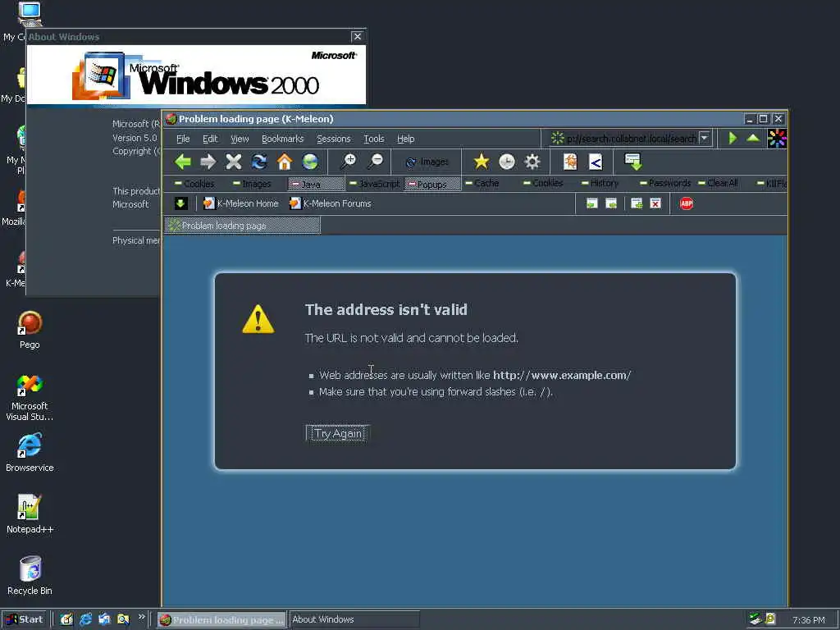Click History in the privacy bar
The width and height of the screenshot is (840, 630).
tap(600, 183)
